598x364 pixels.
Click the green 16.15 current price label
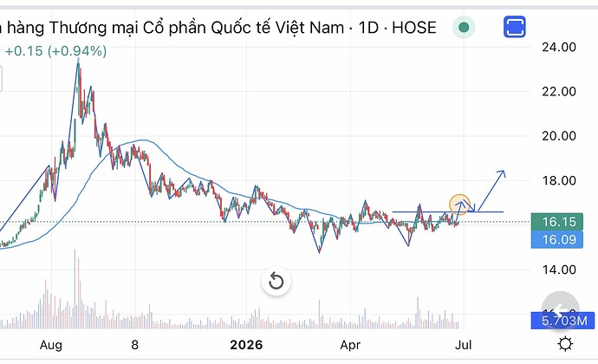557,222
